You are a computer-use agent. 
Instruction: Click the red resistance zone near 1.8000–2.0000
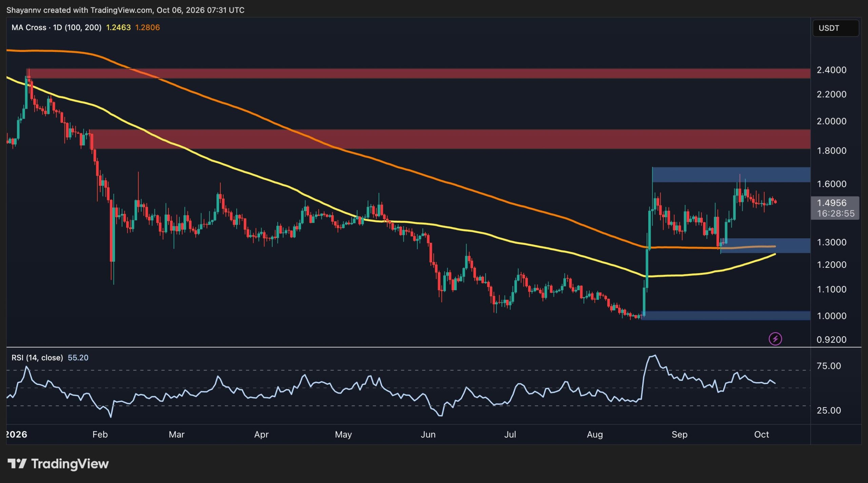pos(450,139)
